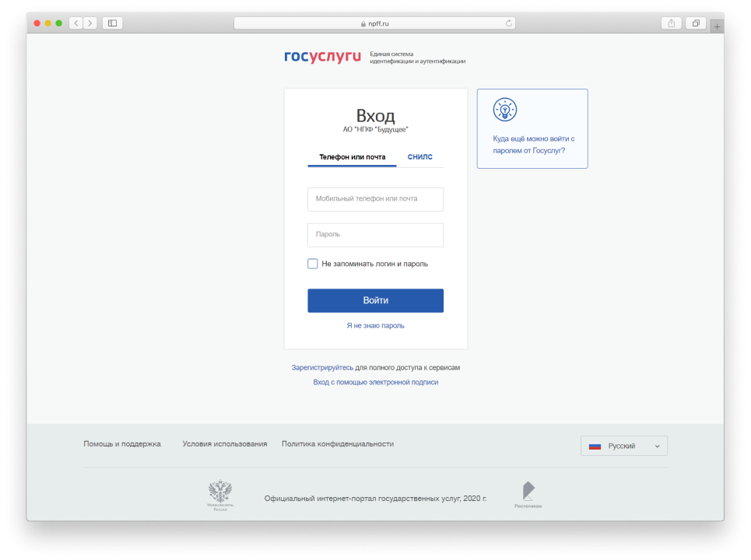Click the green fullscreen window button

(x=59, y=23)
